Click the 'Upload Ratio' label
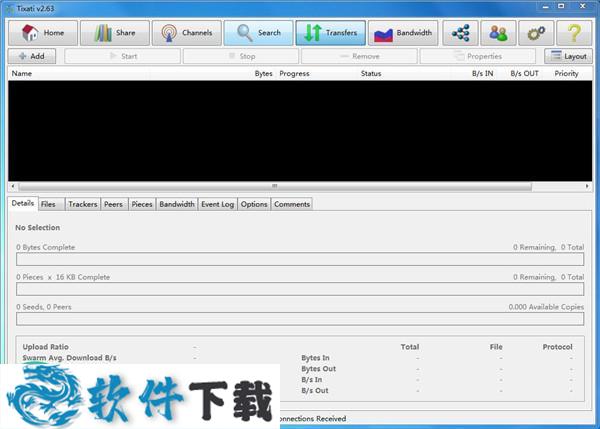Image resolution: width=600 pixels, height=429 pixels. (46, 347)
